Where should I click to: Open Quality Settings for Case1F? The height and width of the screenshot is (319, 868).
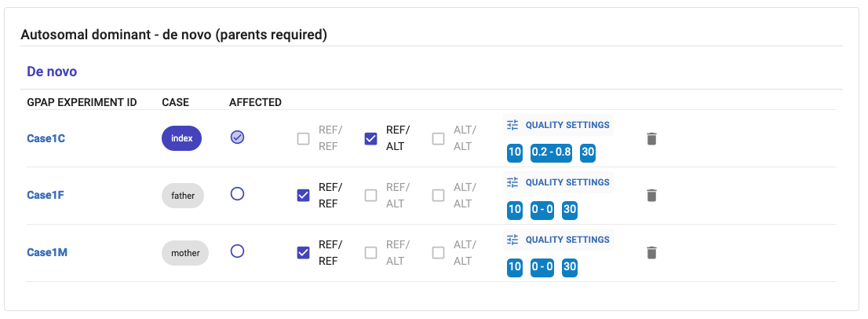pyautogui.click(x=558, y=182)
